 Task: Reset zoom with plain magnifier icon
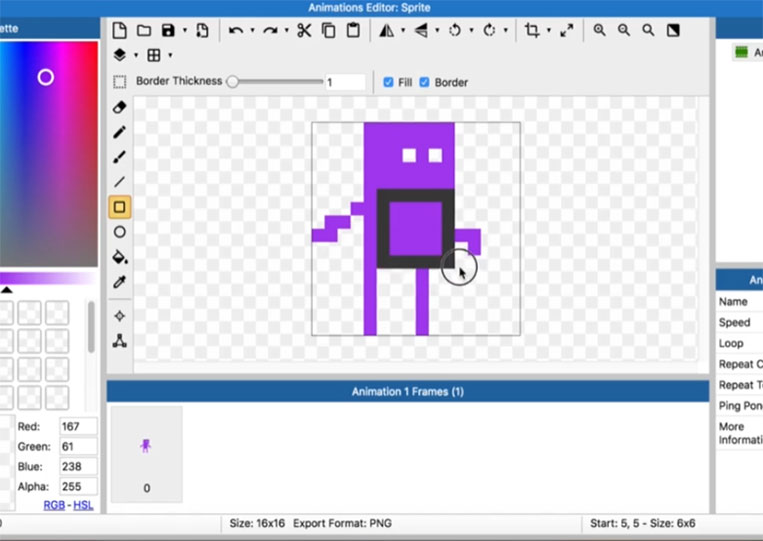[648, 30]
